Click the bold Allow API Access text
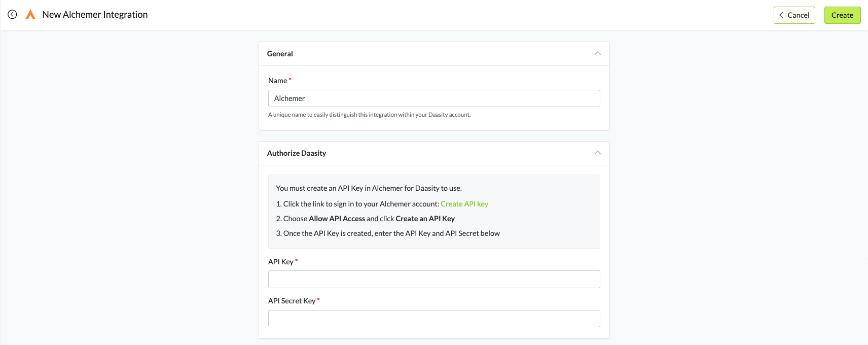 (x=337, y=219)
